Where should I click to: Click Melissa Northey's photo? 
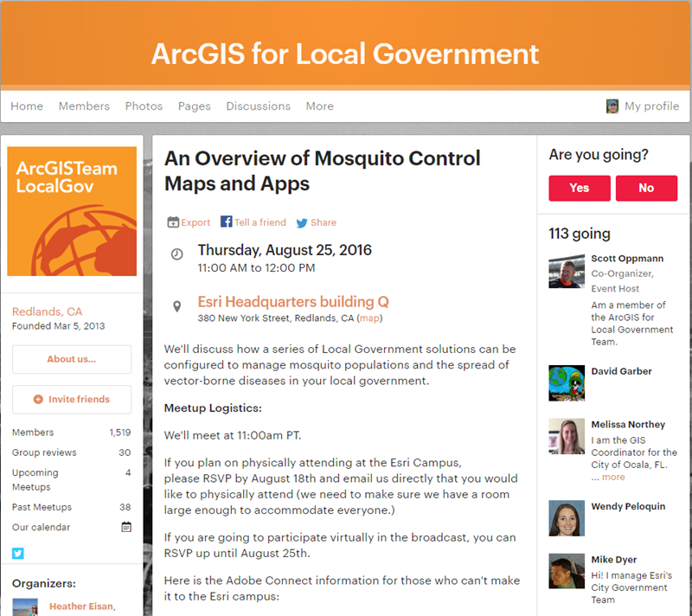(567, 436)
